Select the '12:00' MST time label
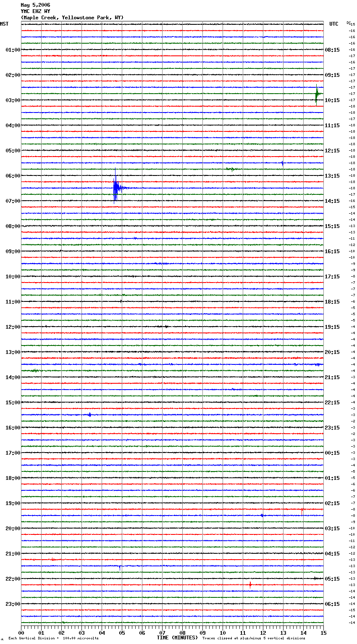The height and width of the screenshot is (644, 357). [13, 327]
